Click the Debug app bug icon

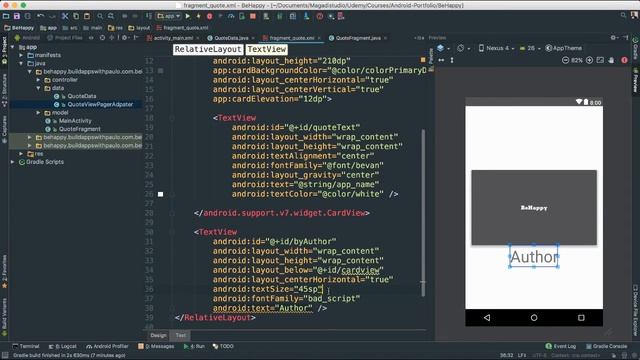coord(209,16)
